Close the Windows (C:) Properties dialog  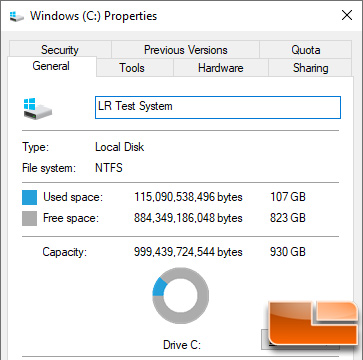pyautogui.click(x=347, y=15)
